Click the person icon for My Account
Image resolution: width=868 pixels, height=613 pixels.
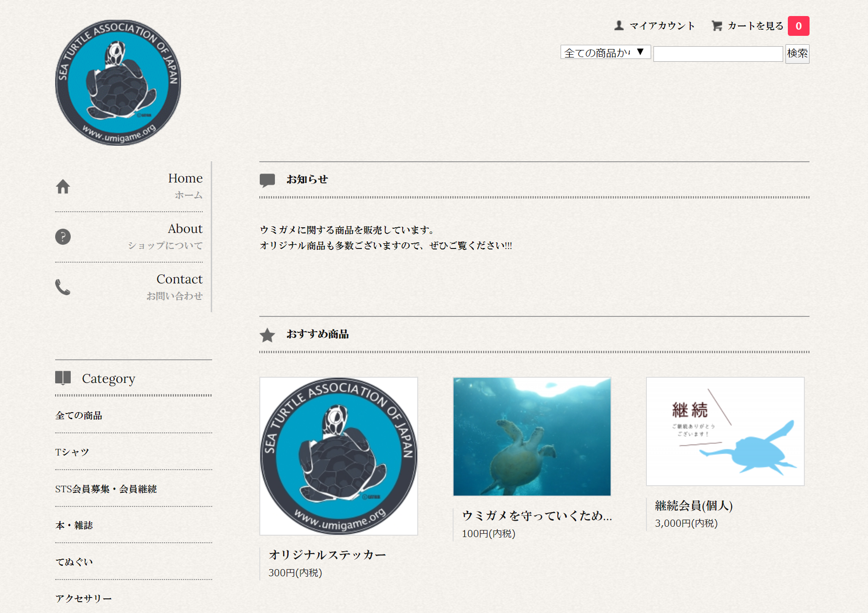619,25
